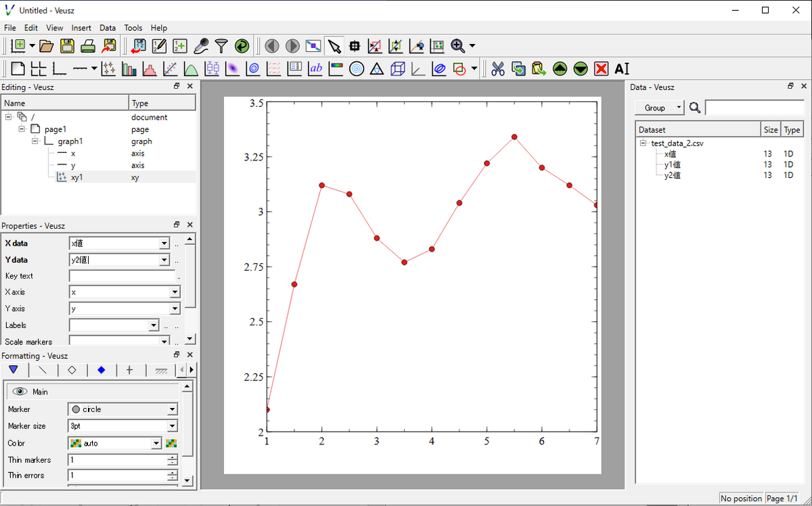Open the Marker circle dropdown
Viewport: 812px width, 506px height.
[172, 409]
